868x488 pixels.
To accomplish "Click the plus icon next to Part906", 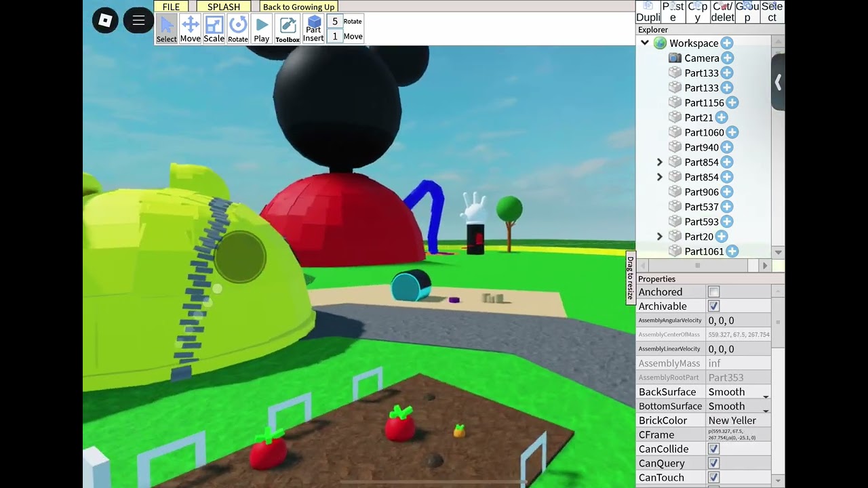I will (x=727, y=192).
